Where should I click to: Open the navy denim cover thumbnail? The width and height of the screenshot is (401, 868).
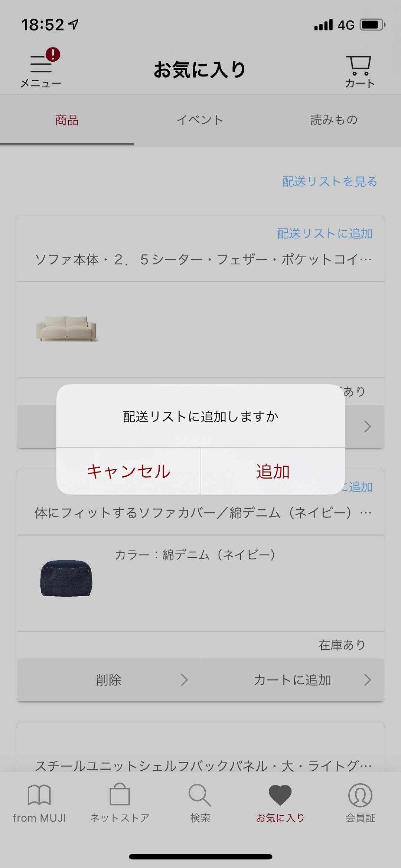pyautogui.click(x=66, y=578)
